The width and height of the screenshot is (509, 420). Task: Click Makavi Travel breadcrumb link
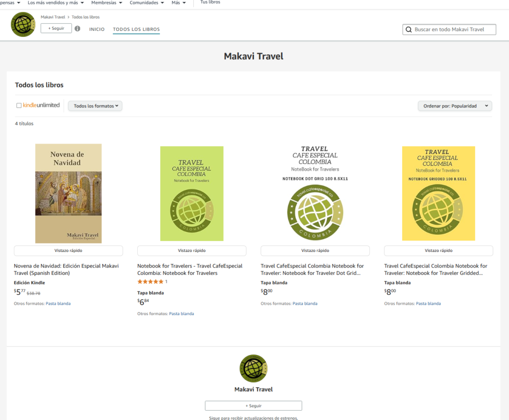pos(53,17)
